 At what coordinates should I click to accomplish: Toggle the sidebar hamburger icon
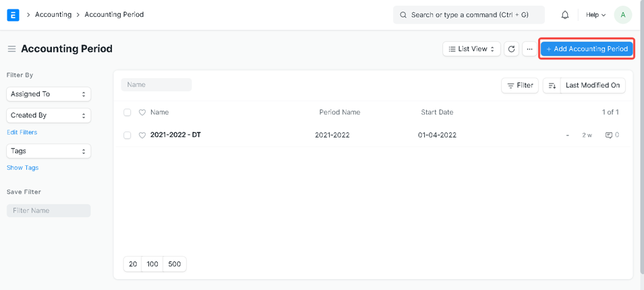(11, 49)
